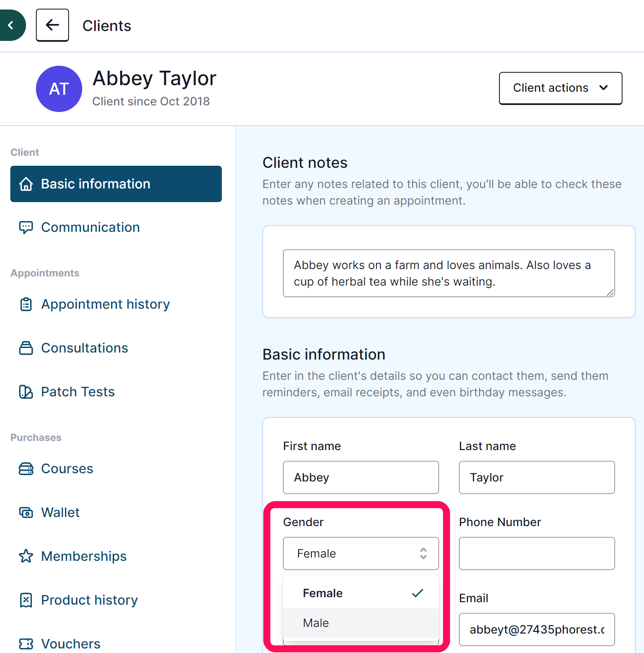This screenshot has height=653, width=644.
Task: Click the Memberships star icon
Action: 26,556
